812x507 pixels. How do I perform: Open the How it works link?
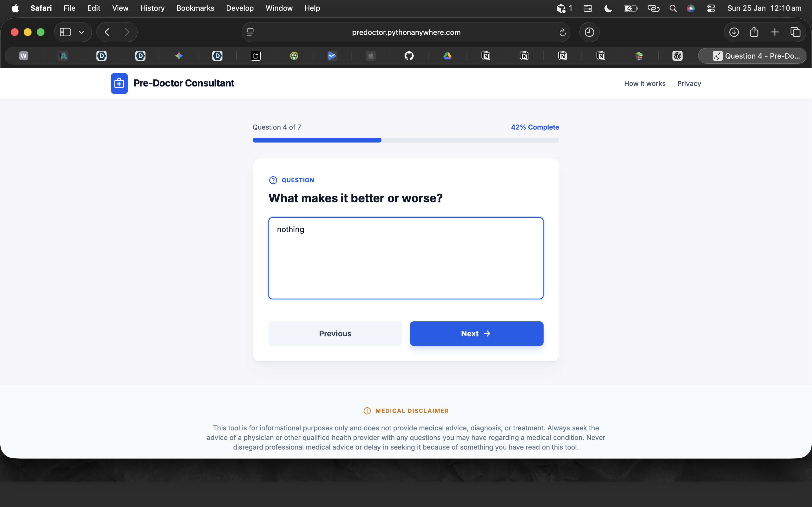pos(645,83)
